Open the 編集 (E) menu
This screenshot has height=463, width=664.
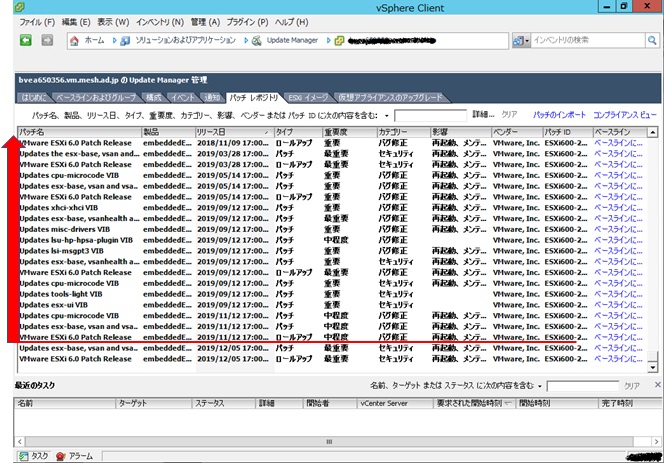click(76, 22)
